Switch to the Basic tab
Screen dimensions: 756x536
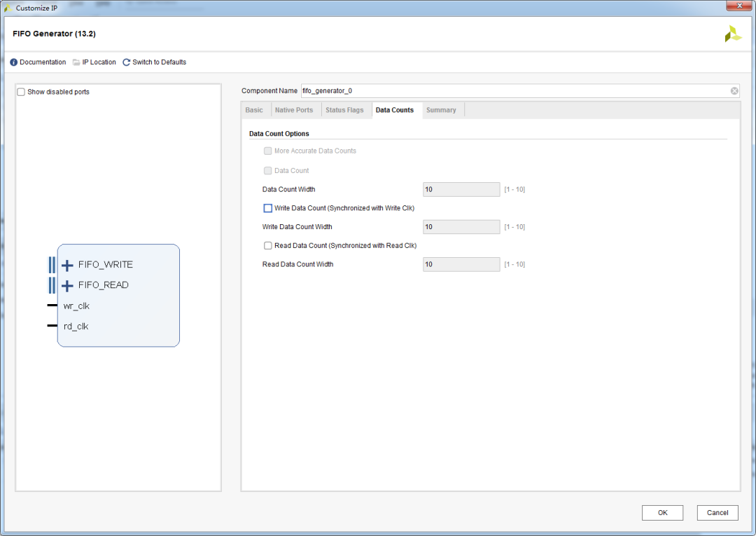click(x=254, y=110)
